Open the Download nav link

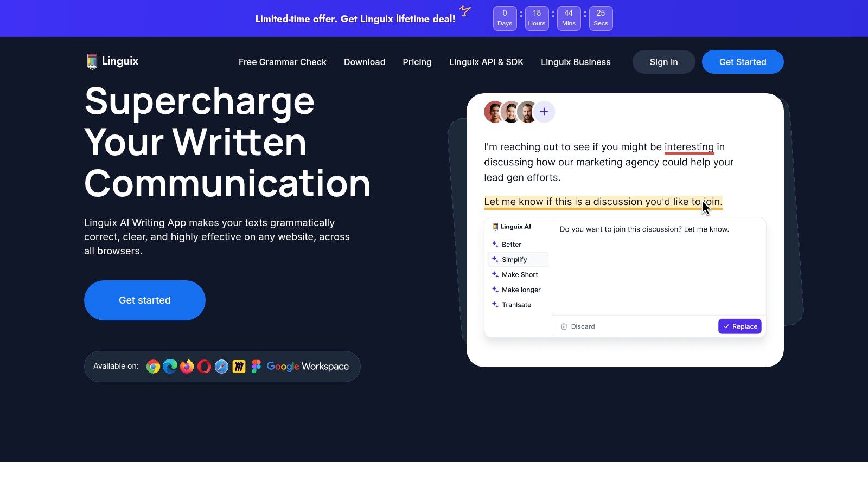[x=365, y=62]
